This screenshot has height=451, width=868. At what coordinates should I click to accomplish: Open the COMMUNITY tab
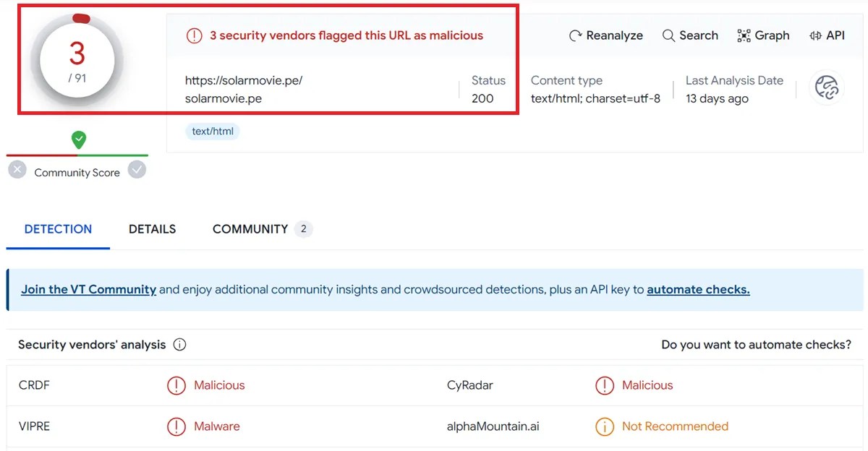coord(250,229)
